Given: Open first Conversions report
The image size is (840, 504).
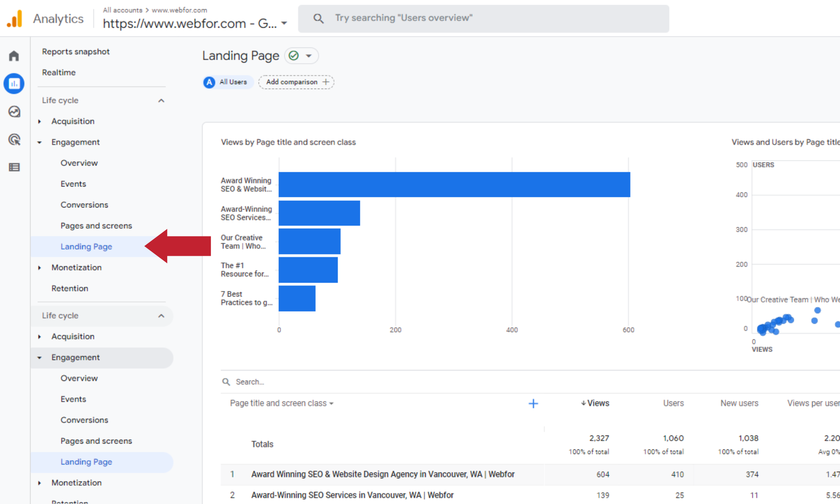Looking at the screenshot, I should pos(84,205).
